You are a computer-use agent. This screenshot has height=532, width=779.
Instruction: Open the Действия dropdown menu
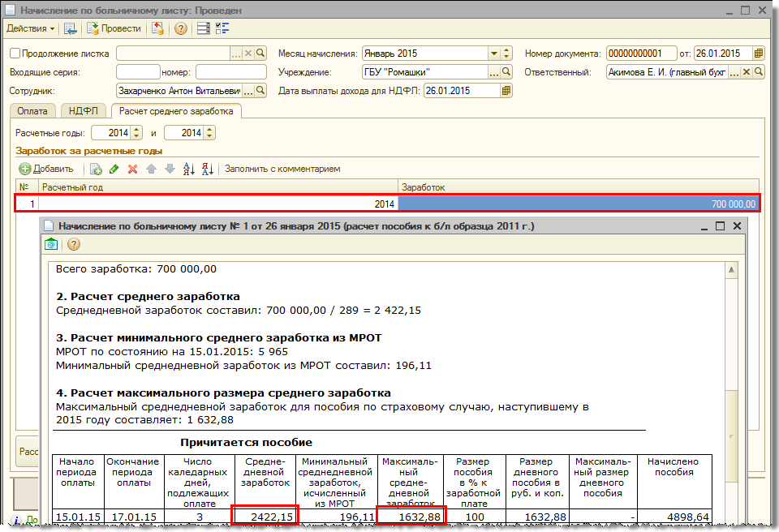click(31, 28)
